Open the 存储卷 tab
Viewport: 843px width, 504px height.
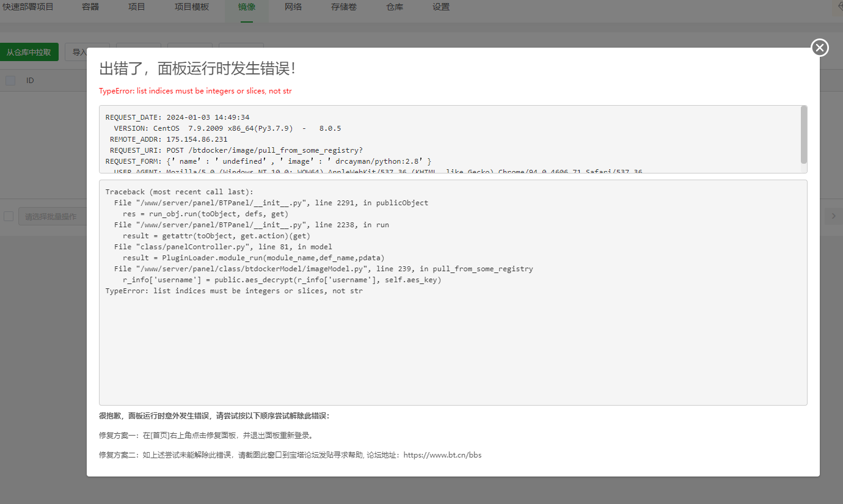pos(344,7)
